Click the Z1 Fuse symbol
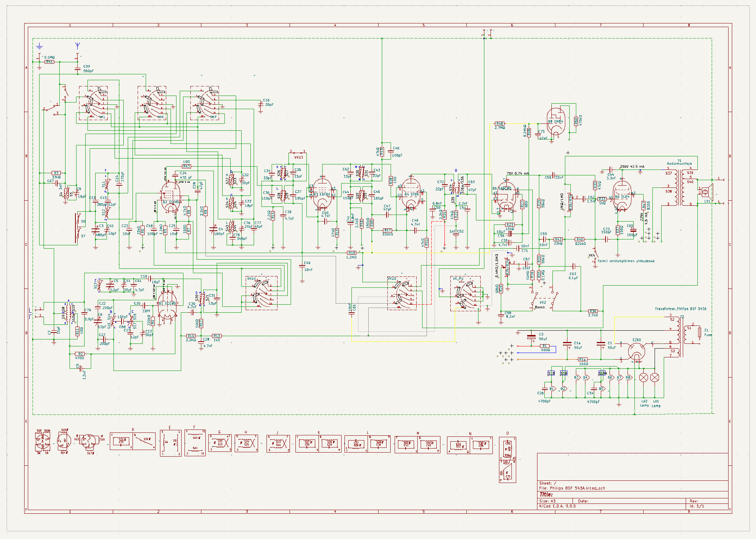Image resolution: width=756 pixels, height=539 pixels. pos(700,332)
